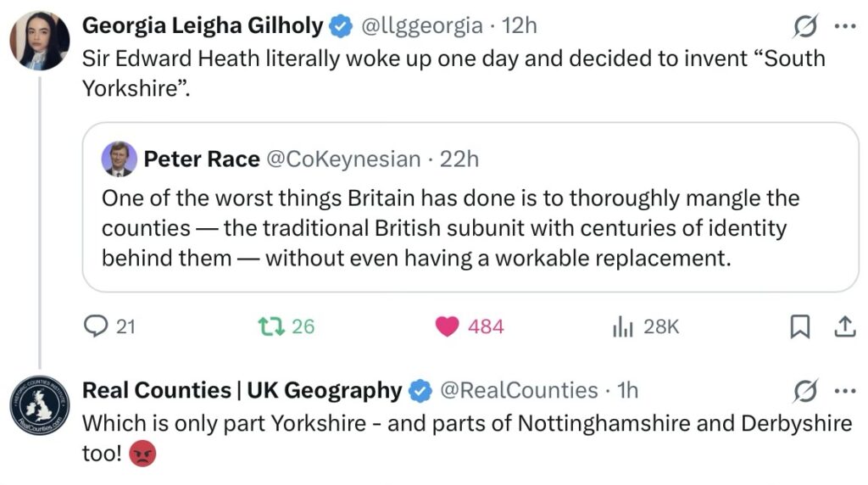Open Georgia Leigha Gilholy's profile picture

coord(39,41)
